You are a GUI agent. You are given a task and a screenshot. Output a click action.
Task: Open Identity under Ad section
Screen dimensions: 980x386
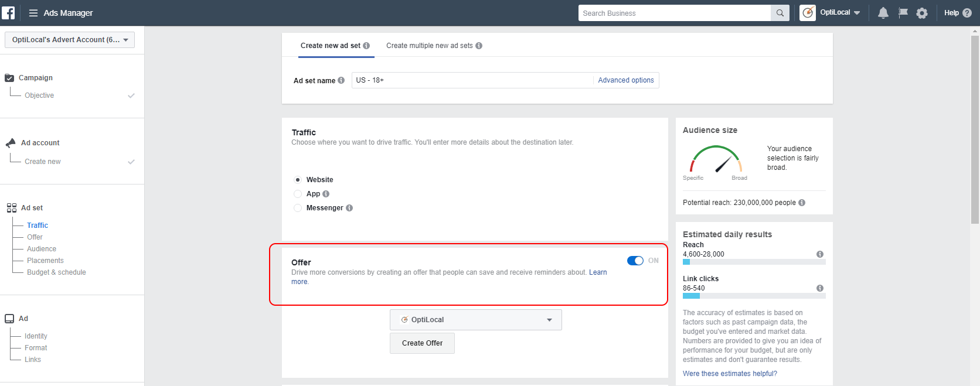tap(36, 336)
